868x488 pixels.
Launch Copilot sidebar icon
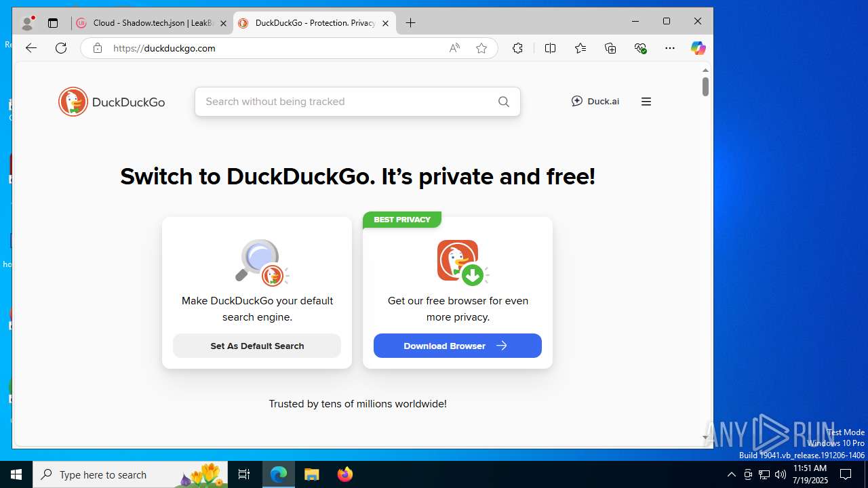[698, 48]
